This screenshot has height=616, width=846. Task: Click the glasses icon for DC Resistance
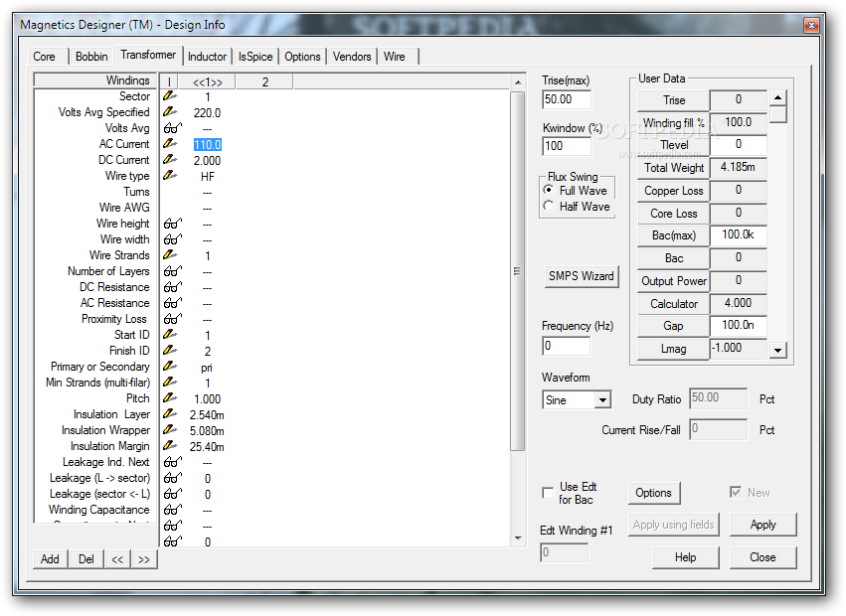tap(173, 287)
